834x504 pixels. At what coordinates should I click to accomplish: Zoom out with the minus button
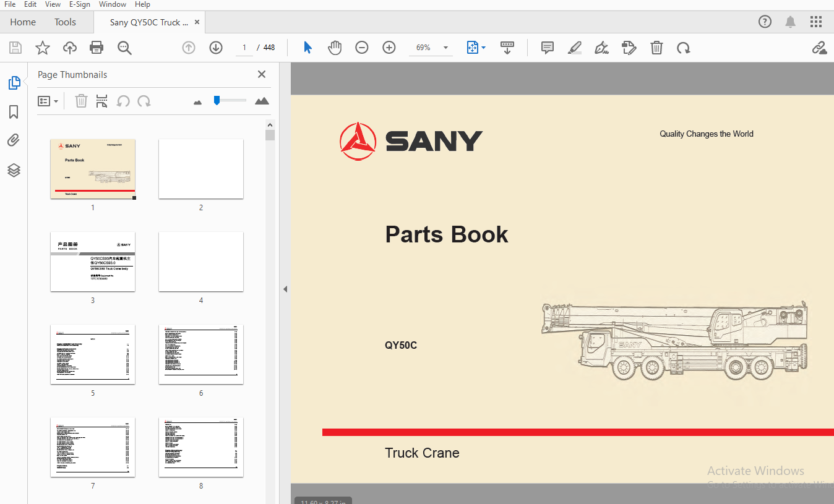pos(362,48)
